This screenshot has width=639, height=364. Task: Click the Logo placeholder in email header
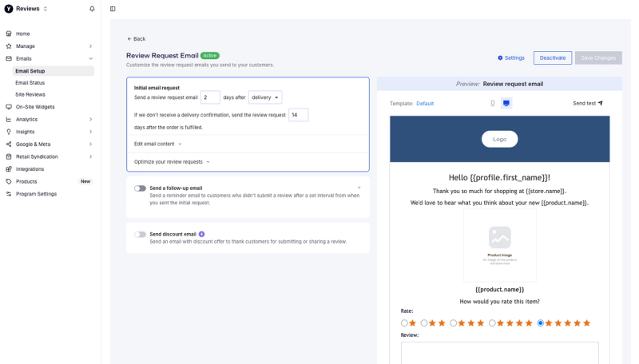500,139
